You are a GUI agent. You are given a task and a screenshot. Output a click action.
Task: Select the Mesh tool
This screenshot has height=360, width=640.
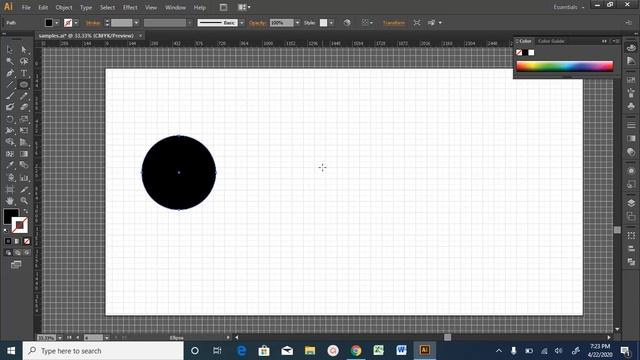click(x=10, y=154)
